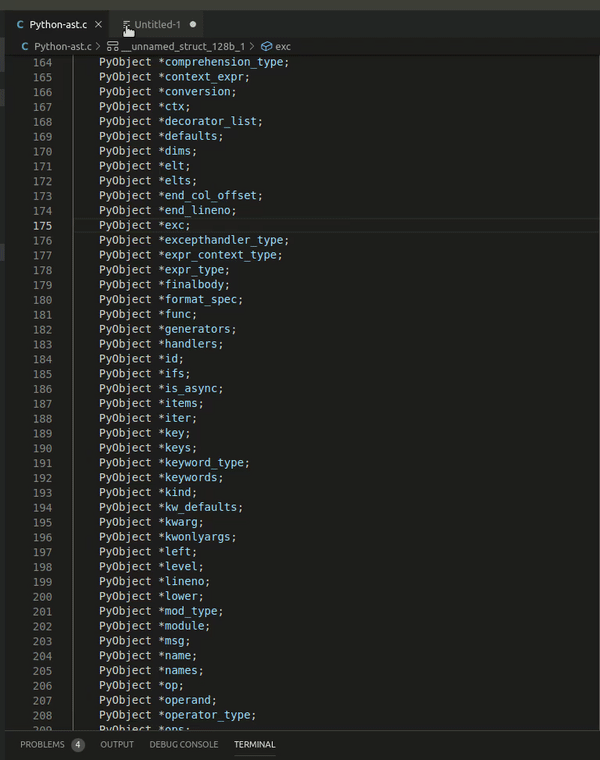
Task: Click Python-ast.c in the breadcrumb
Action: pos(63,47)
